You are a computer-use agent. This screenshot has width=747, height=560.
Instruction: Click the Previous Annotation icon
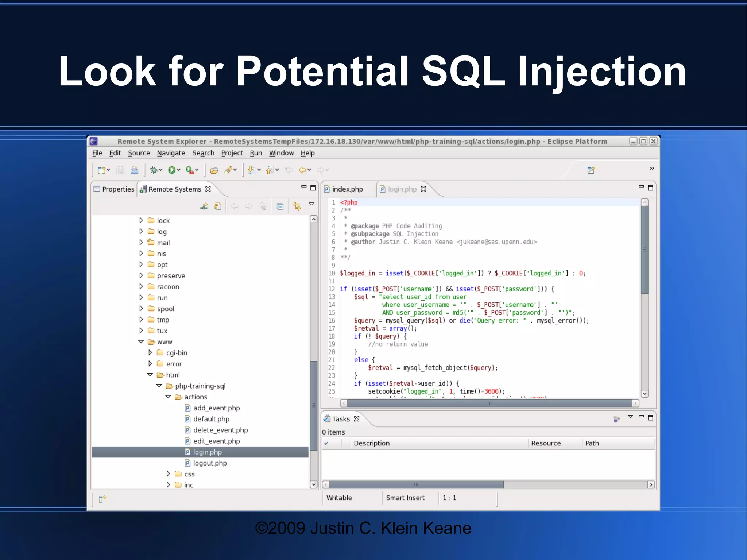270,170
